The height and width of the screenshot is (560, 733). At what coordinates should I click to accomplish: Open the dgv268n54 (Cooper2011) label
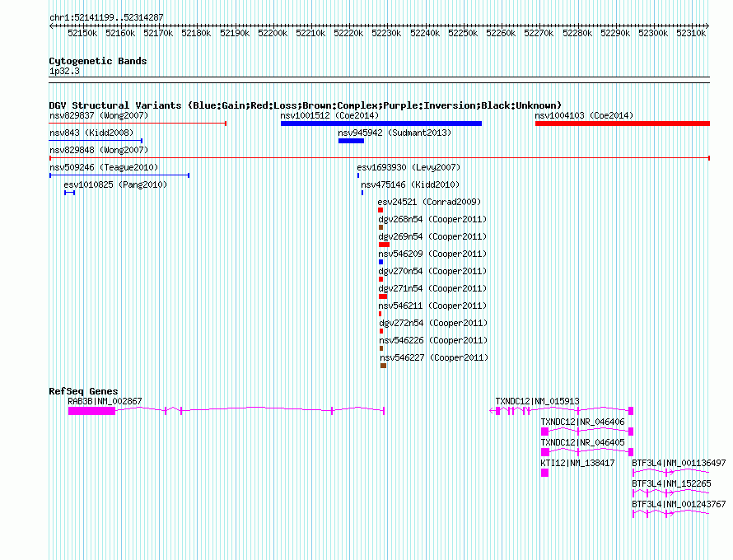tap(432, 219)
